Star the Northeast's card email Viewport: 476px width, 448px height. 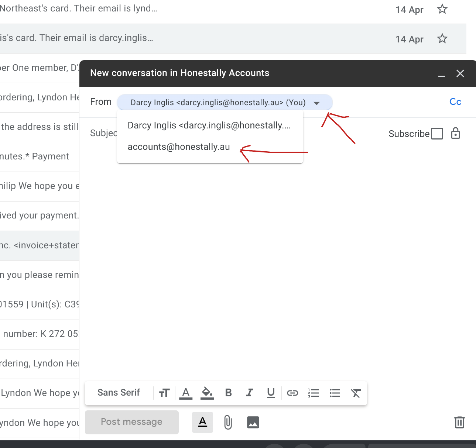tap(442, 9)
